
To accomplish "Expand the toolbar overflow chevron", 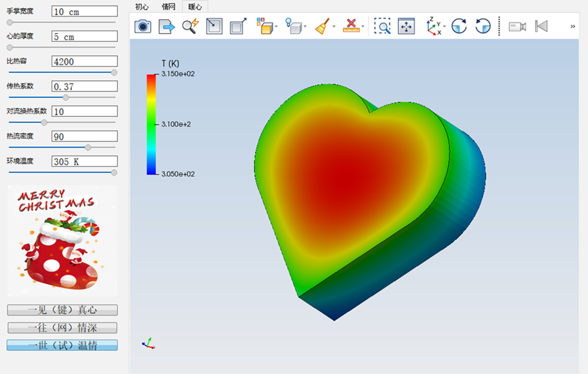I will pyautogui.click(x=573, y=27).
